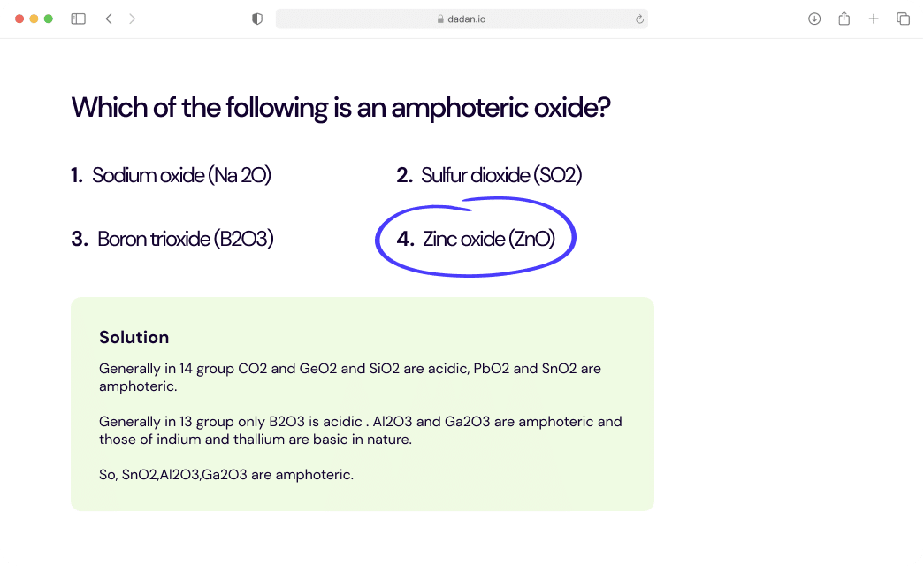Open the downloads icon in toolbar
The width and height of the screenshot is (924, 566).
tap(814, 19)
